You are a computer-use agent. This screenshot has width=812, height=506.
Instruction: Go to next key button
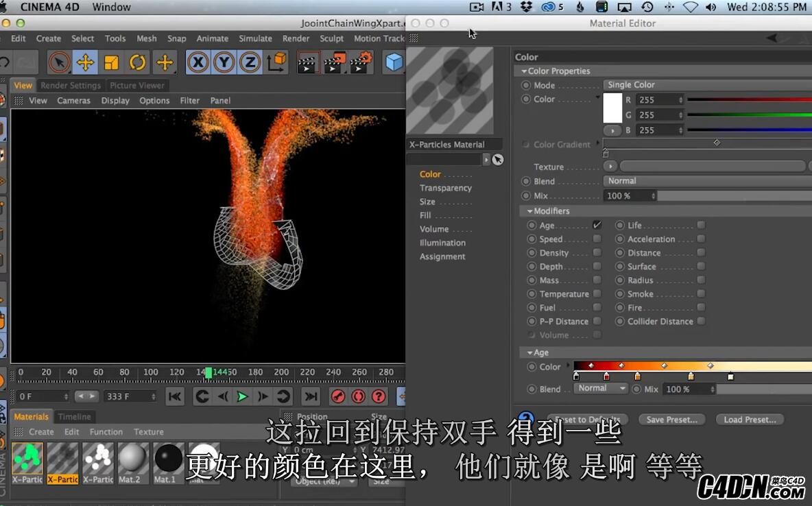coord(283,397)
